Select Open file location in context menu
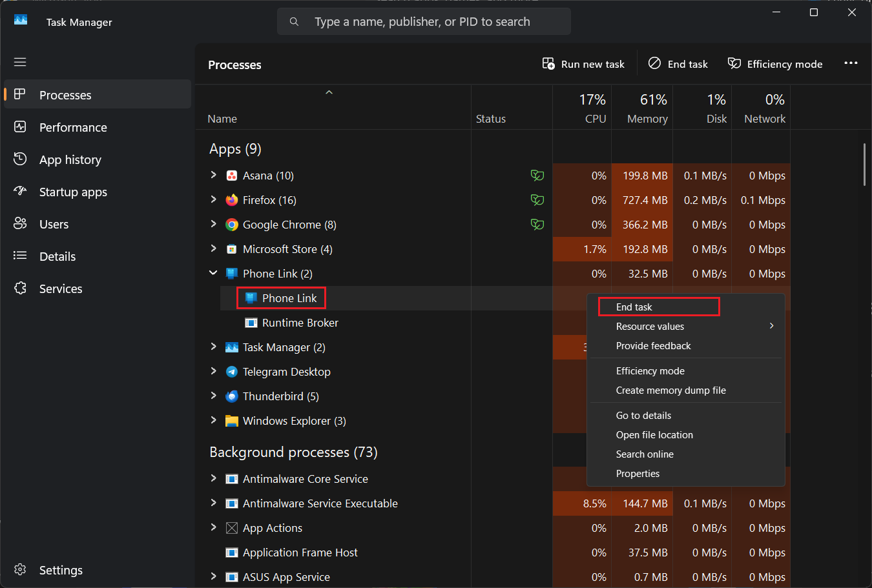Screen dimensions: 872x588 pyautogui.click(x=654, y=435)
